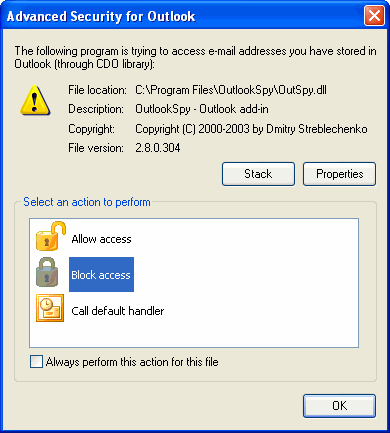Screen dimensions: 390x433
Task: Click the Outlook clock default handler icon
Action: (x=50, y=308)
